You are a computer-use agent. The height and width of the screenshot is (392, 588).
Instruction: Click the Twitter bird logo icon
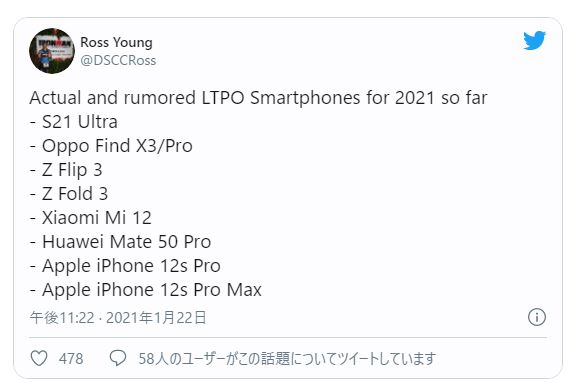click(x=534, y=40)
